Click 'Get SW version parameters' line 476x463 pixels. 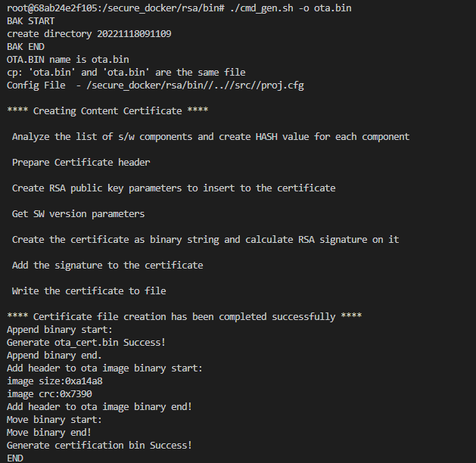click(78, 214)
